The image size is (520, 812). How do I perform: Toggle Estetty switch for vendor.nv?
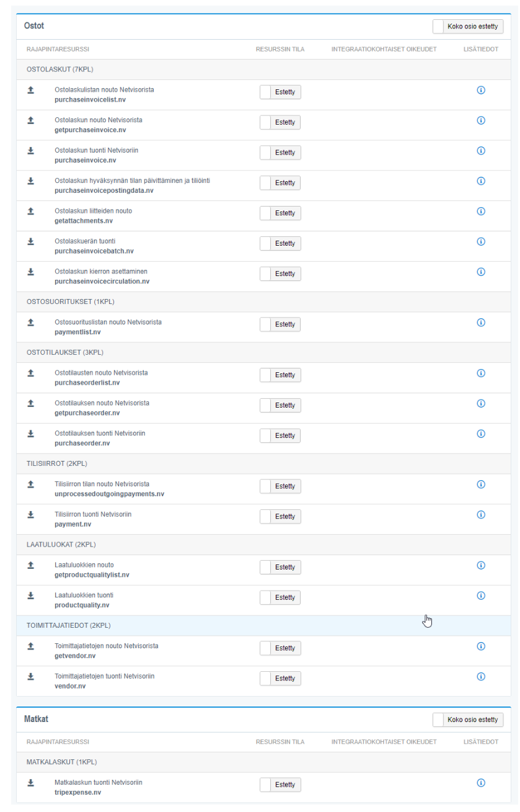(280, 679)
